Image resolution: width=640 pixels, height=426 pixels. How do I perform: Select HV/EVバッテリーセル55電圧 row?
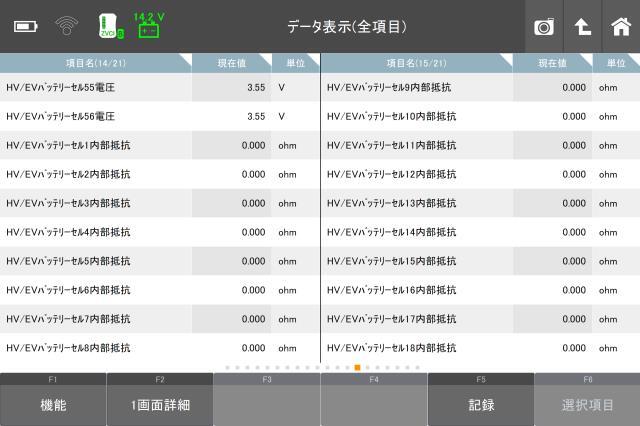[160, 87]
